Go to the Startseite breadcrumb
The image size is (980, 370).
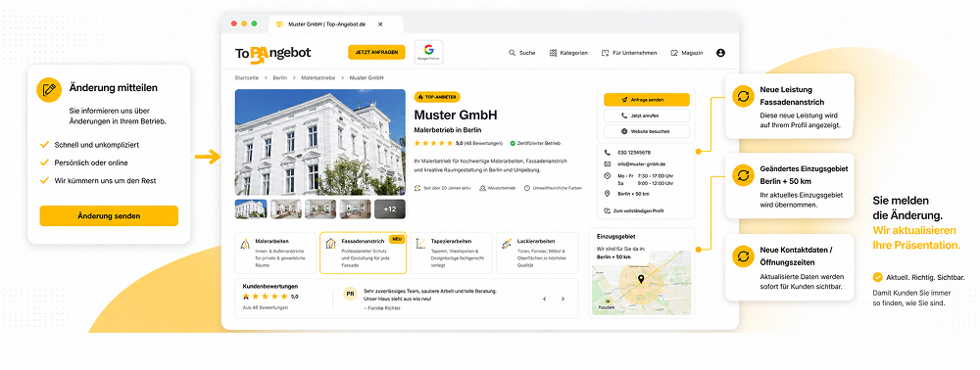[246, 78]
